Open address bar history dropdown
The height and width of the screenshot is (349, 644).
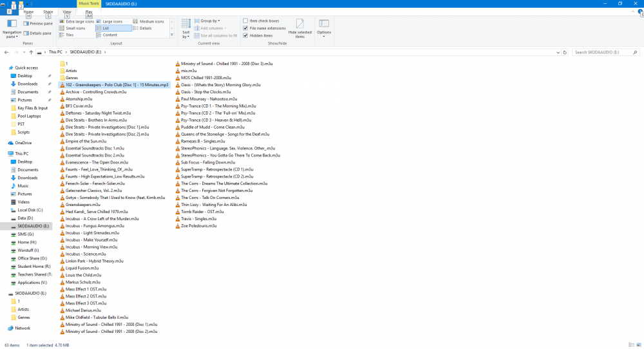558,52
